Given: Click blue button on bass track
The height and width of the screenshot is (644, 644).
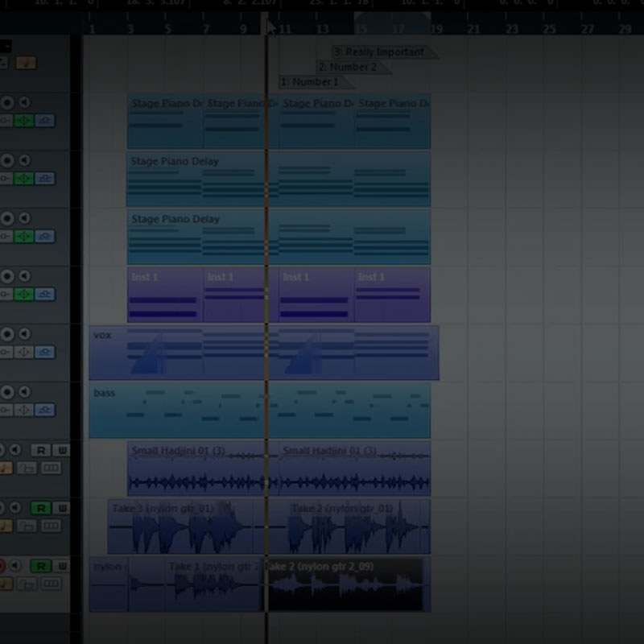Looking at the screenshot, I should tap(45, 410).
